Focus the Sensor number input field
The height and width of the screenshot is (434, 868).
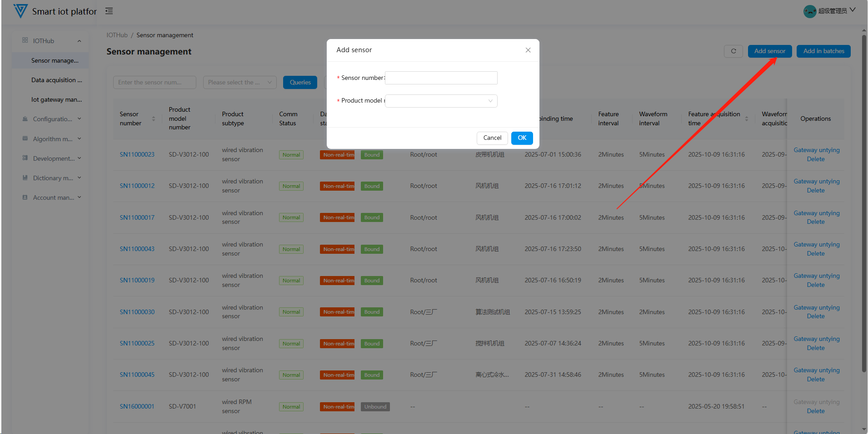click(x=441, y=78)
